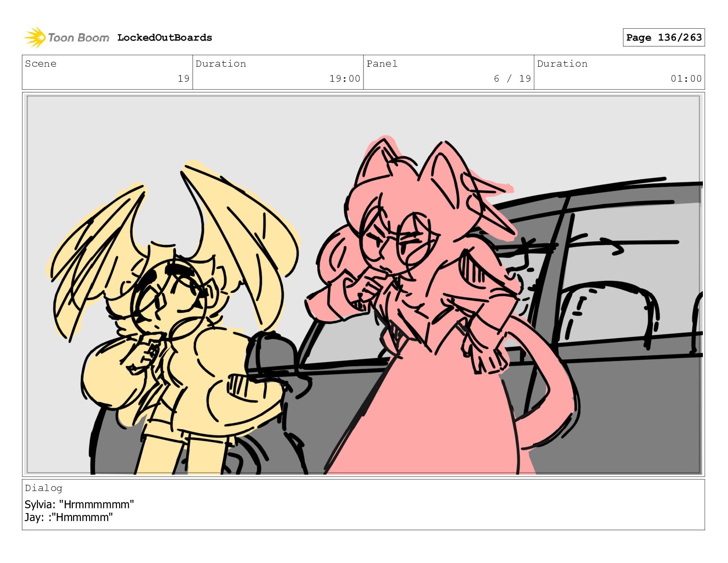
Task: Click the scene number 19 value
Action: click(x=184, y=79)
